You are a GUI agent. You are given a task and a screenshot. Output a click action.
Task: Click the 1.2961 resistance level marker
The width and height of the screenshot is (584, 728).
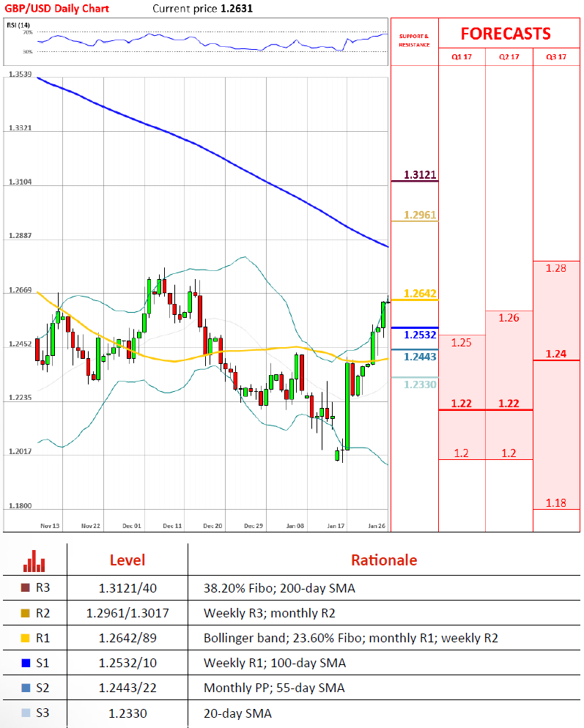click(420, 215)
